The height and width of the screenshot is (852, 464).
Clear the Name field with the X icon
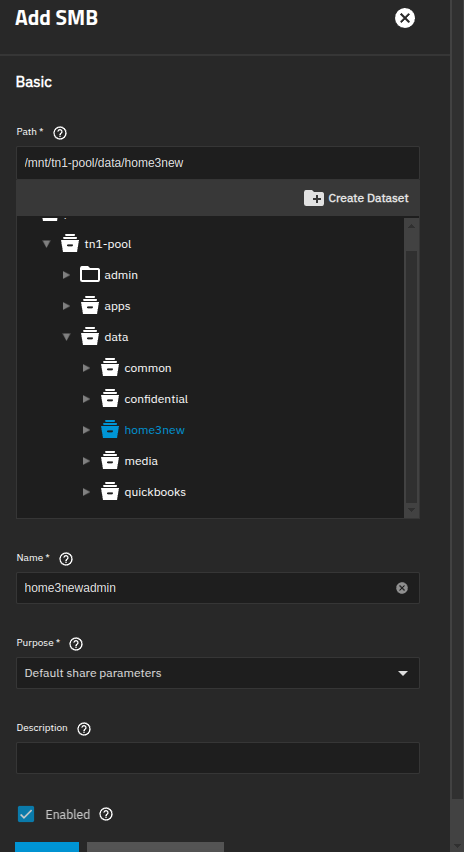click(402, 588)
